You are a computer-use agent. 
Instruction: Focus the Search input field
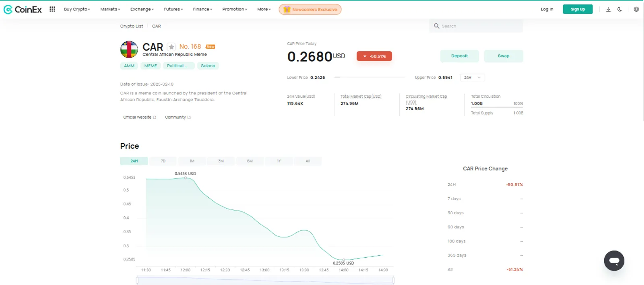(476, 26)
